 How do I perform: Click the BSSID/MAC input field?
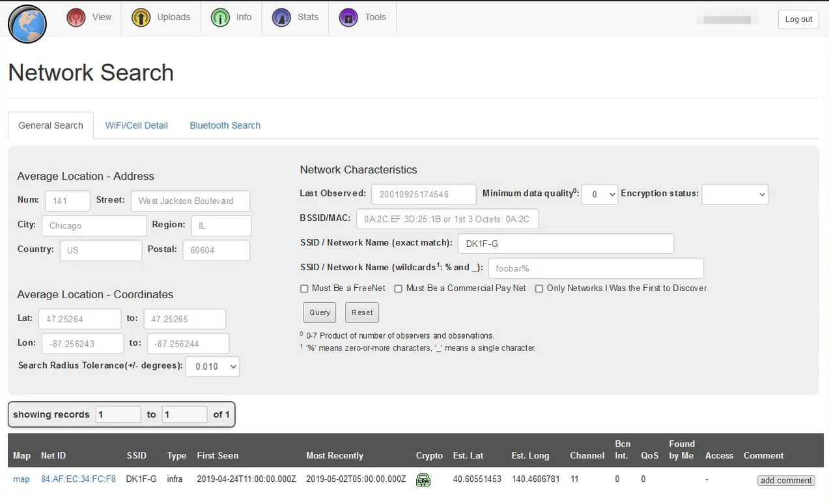pyautogui.click(x=447, y=219)
